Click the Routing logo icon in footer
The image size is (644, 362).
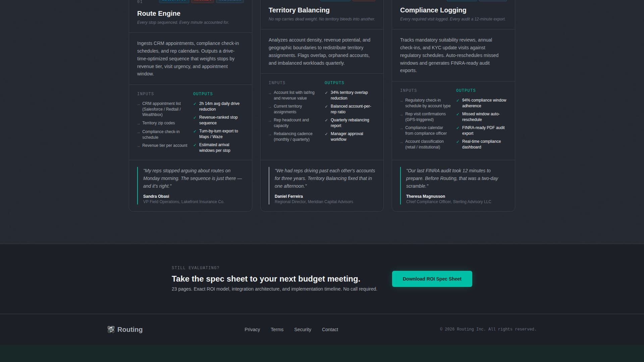click(111, 329)
